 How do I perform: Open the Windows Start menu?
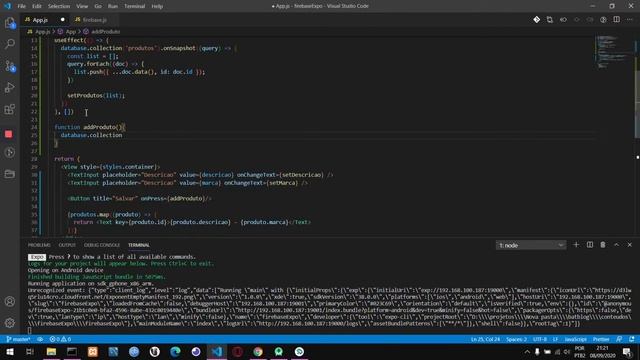click(x=9, y=351)
